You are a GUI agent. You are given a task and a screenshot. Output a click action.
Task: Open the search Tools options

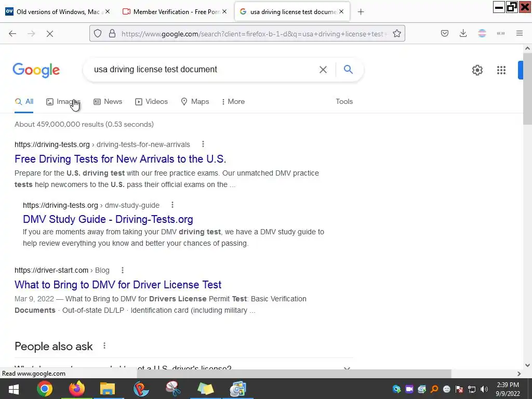tap(344, 101)
